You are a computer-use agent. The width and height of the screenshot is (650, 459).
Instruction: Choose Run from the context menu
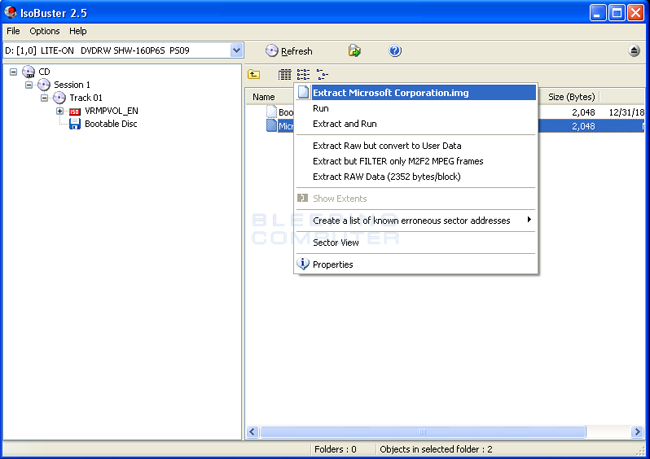[416, 108]
